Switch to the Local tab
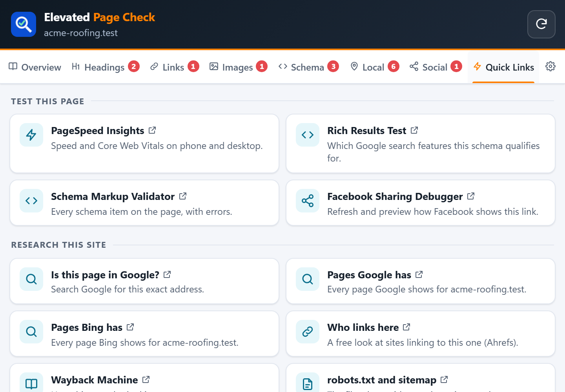This screenshot has height=392, width=565. (x=375, y=67)
